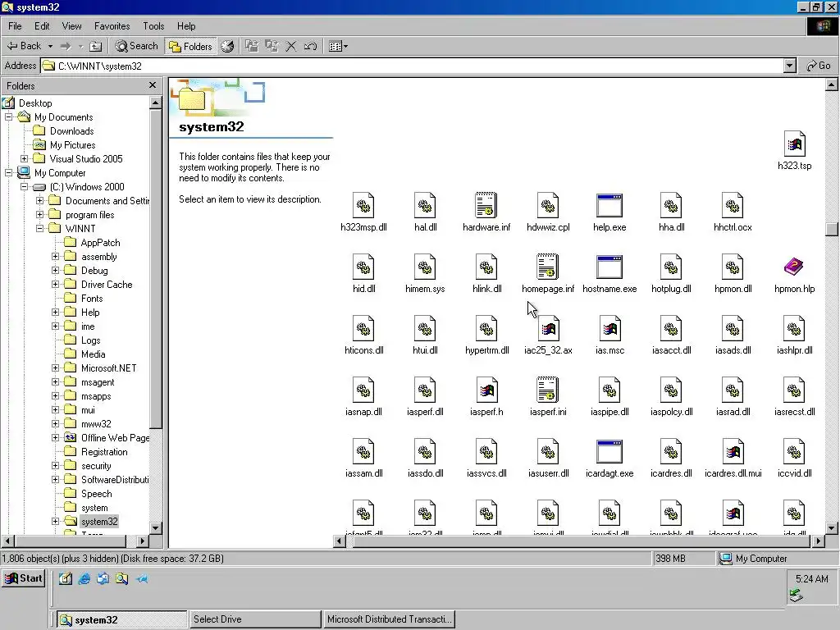Open the History toolbar icon
The image size is (840, 630).
tap(228, 46)
